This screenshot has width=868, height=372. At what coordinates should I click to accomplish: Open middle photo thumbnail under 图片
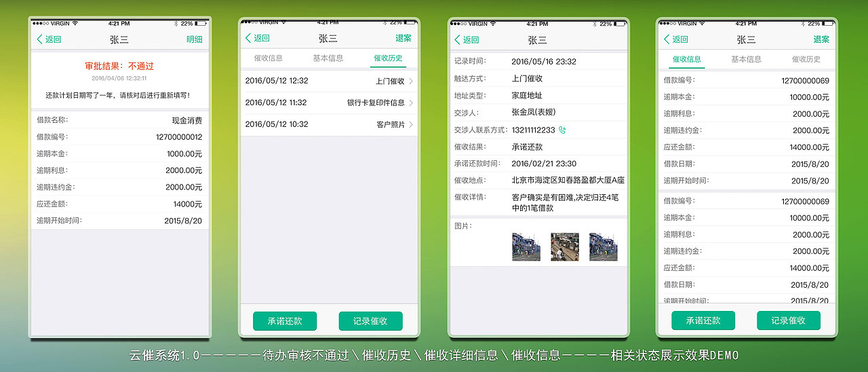(565, 247)
